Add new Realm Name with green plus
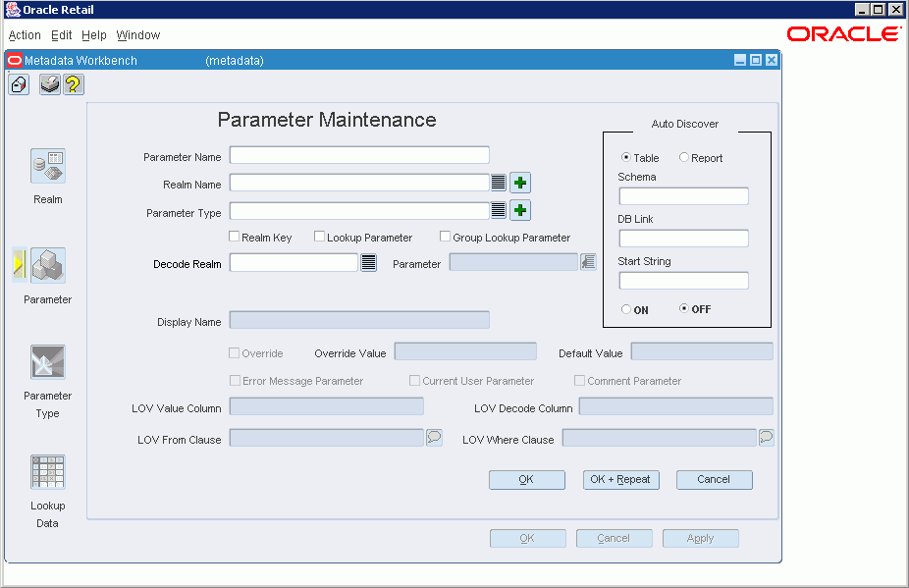The height and width of the screenshot is (588, 909). pos(520,183)
